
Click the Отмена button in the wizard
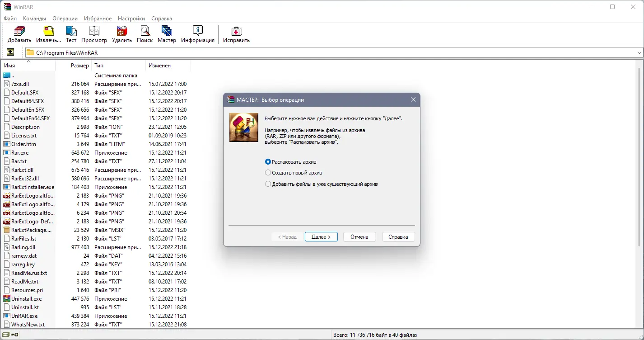(359, 237)
